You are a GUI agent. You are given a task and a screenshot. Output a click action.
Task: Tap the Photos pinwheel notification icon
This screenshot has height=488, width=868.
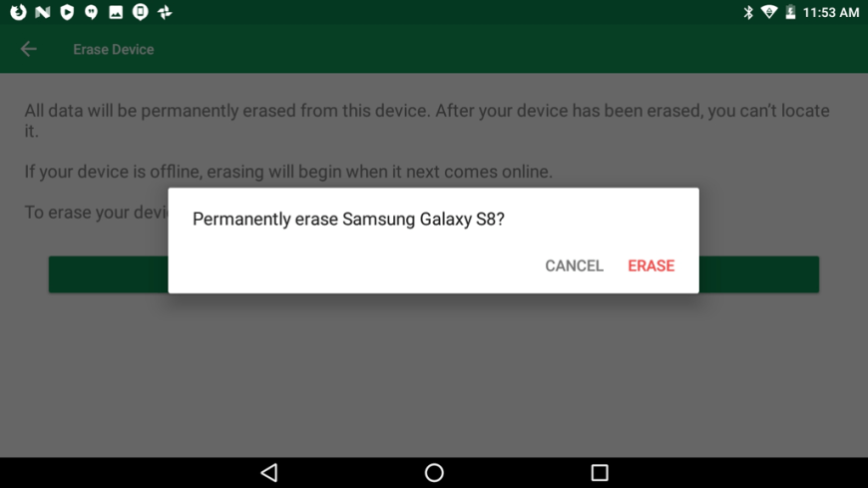[165, 12]
